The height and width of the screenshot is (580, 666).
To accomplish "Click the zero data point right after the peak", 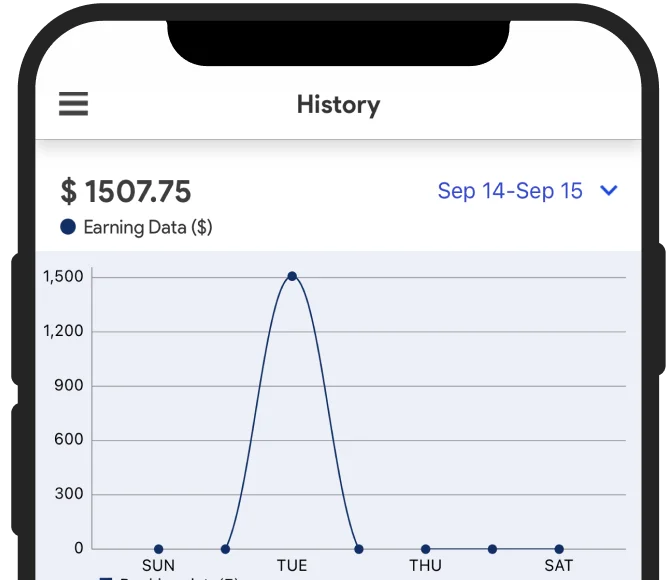I will (359, 549).
